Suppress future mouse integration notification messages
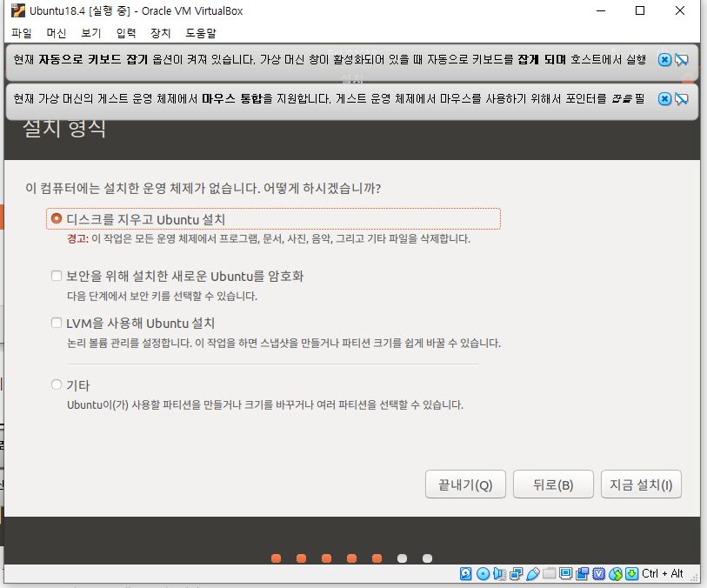This screenshot has width=707, height=588. 681,99
